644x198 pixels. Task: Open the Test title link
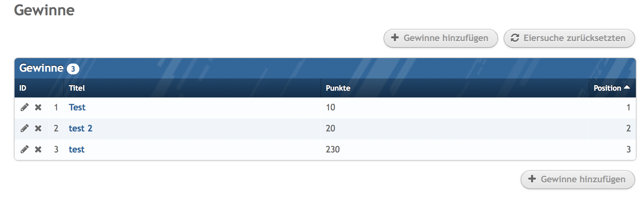pos(77,108)
